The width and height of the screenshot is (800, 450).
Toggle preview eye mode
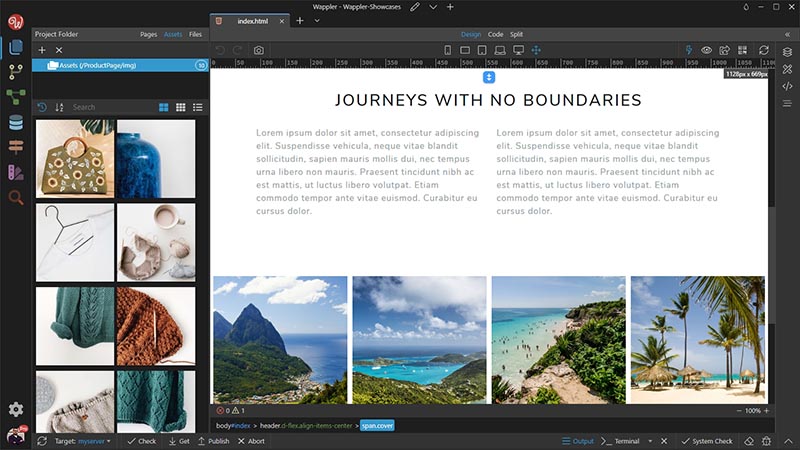tap(707, 50)
